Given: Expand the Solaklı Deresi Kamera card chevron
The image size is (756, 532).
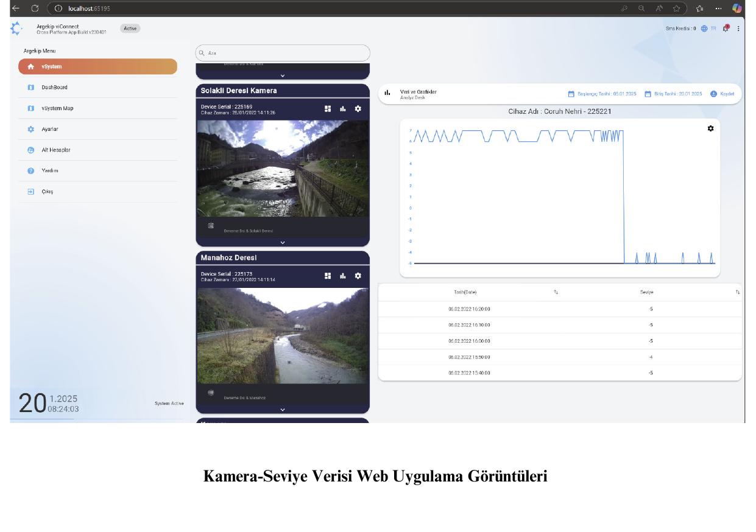Looking at the screenshot, I should 283,242.
